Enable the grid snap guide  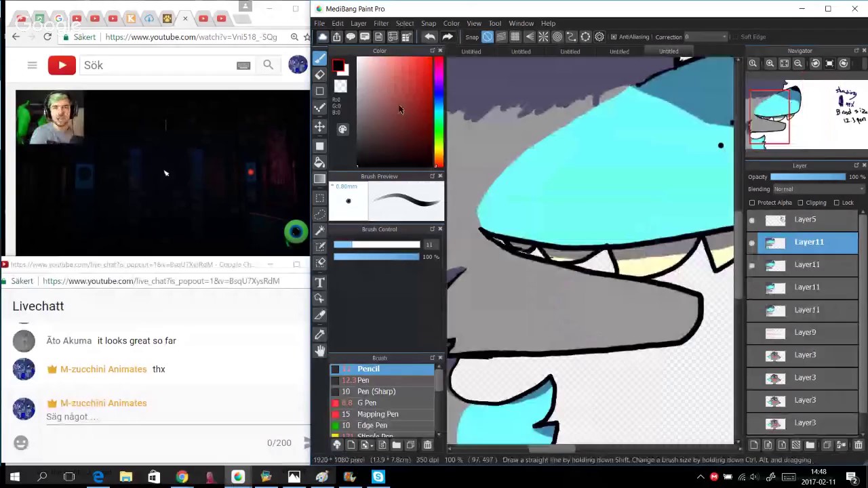(515, 37)
